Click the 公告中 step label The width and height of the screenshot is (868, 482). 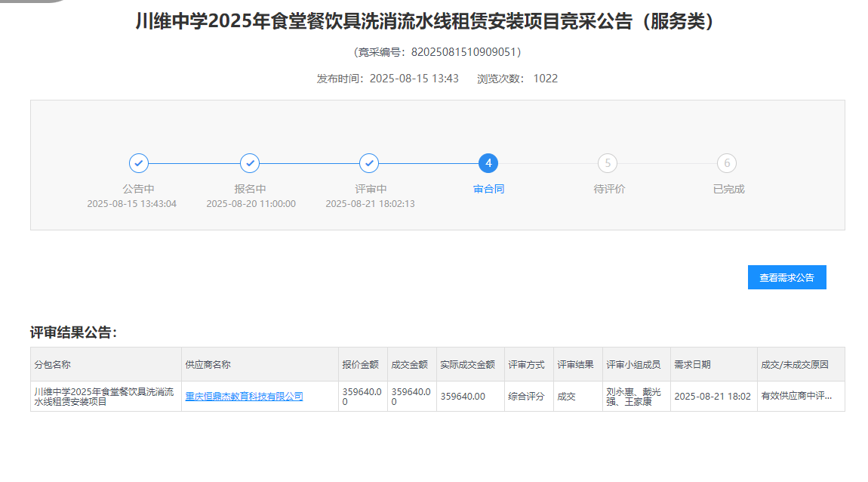[x=139, y=188]
